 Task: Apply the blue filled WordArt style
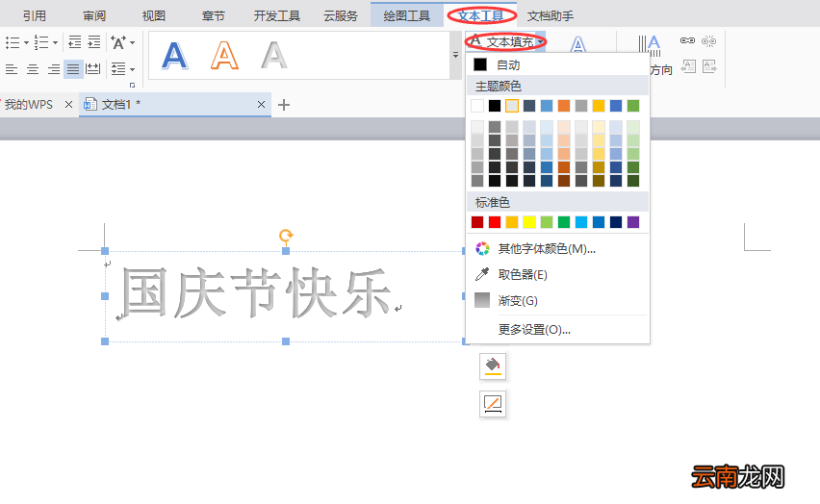point(174,56)
